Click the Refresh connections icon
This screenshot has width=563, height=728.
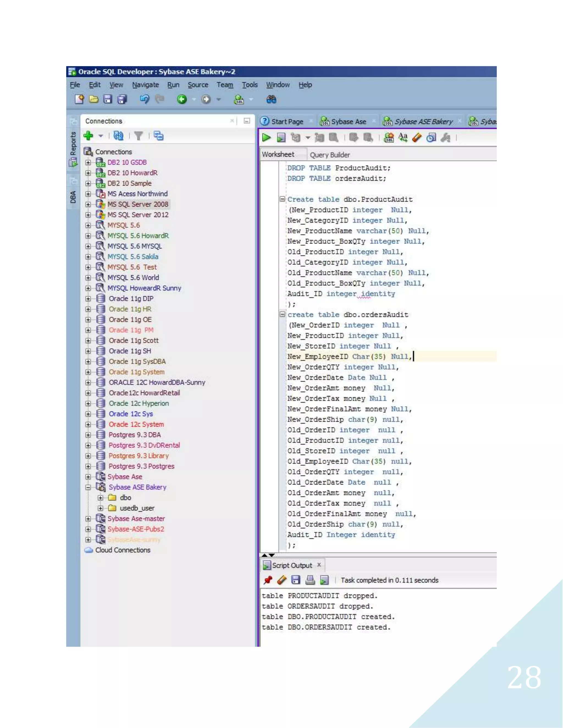[118, 136]
